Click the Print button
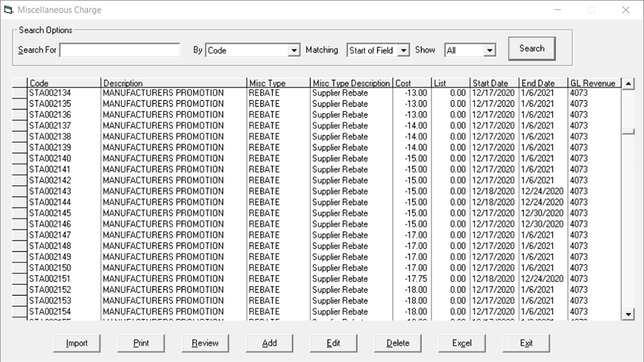 point(141,344)
